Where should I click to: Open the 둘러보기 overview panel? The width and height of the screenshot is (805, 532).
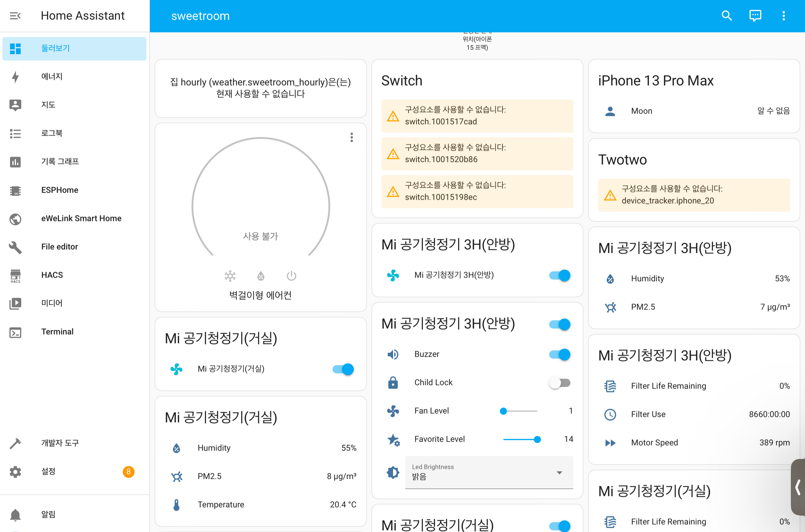[x=74, y=48]
